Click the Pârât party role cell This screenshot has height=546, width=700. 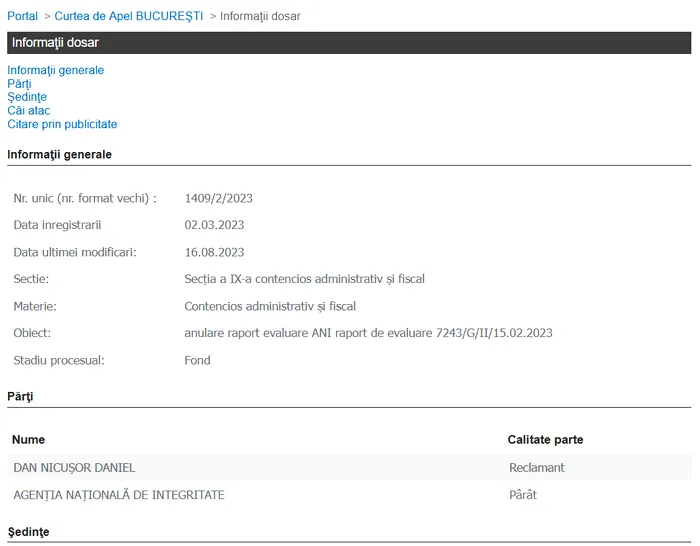(523, 495)
